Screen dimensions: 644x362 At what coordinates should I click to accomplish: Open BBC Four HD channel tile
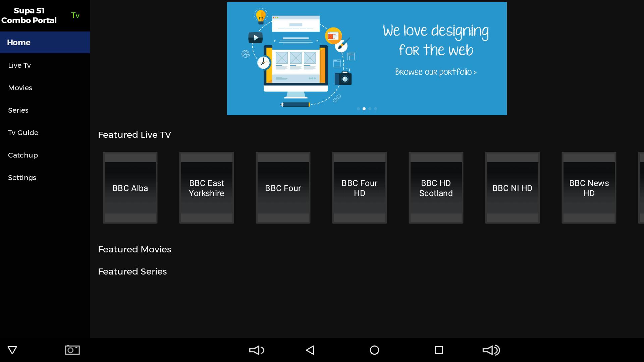click(360, 188)
